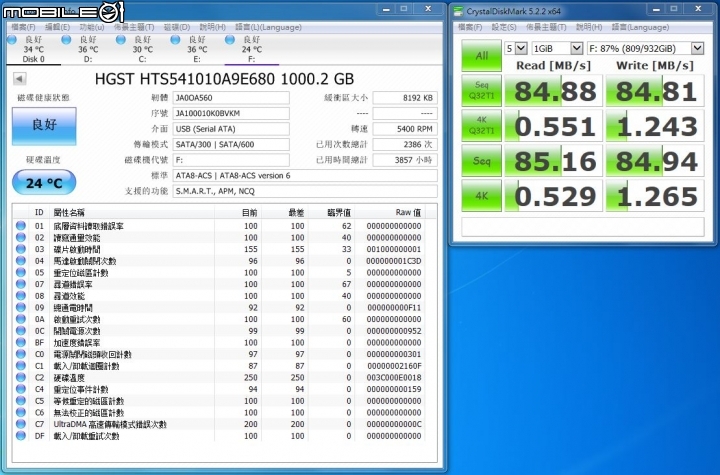Select the E: drive tab
This screenshot has height=475, width=720.
pos(197,49)
